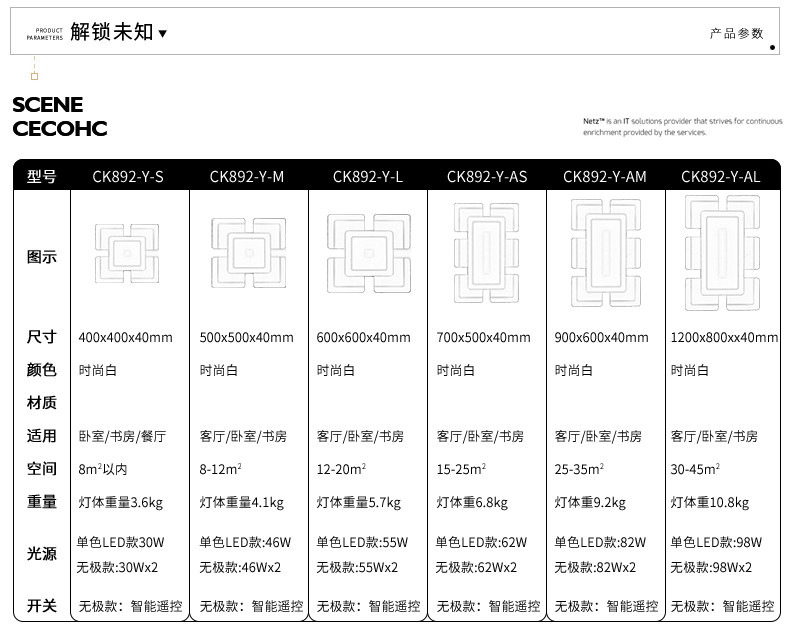Click the 空间 row label
The height and width of the screenshot is (634, 790).
42,469
